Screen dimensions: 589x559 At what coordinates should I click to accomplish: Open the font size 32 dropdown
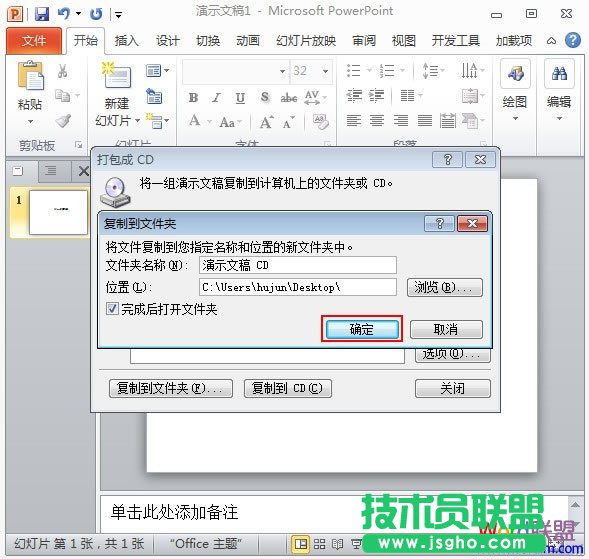tap(325, 71)
